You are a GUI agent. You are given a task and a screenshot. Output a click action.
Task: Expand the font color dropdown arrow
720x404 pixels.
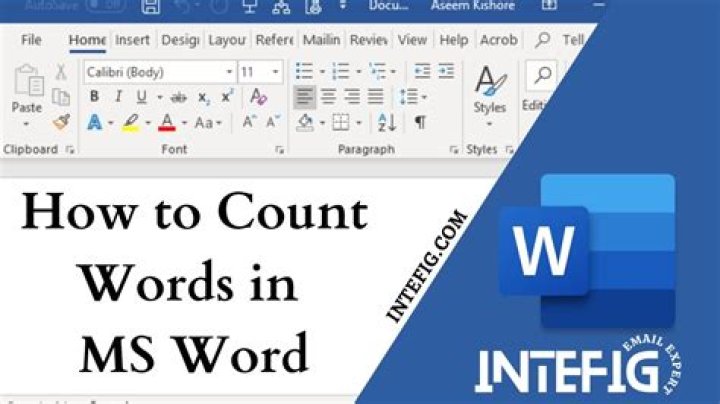pos(184,123)
